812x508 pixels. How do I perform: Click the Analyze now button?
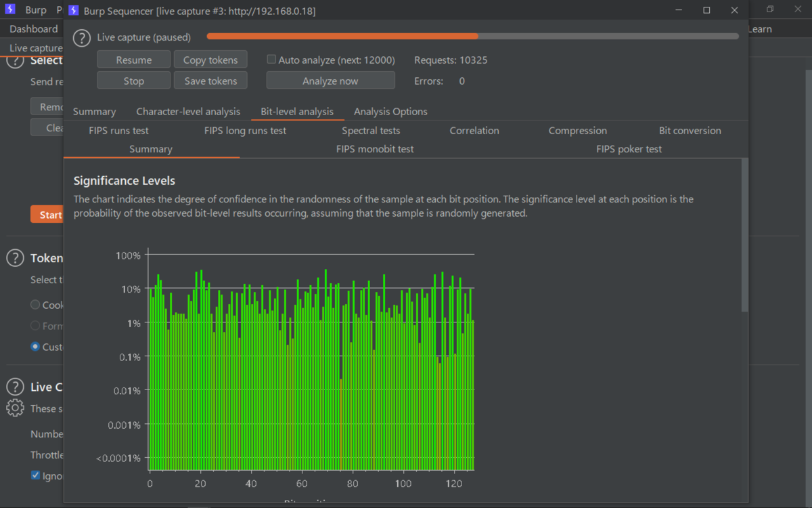coord(330,81)
